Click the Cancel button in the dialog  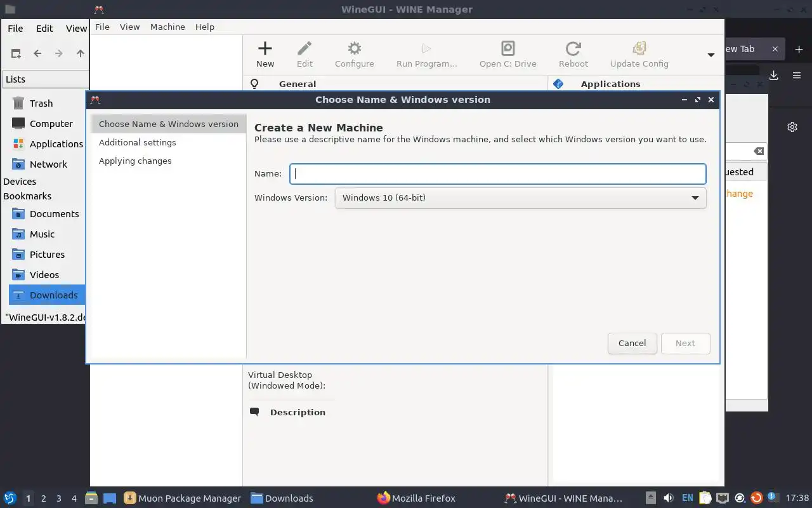[632, 343]
